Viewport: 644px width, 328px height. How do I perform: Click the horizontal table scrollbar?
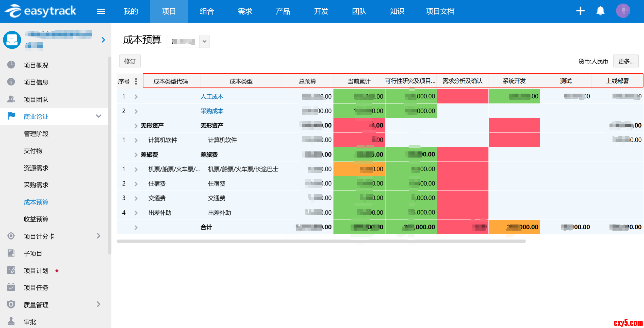pyautogui.click(x=321, y=241)
